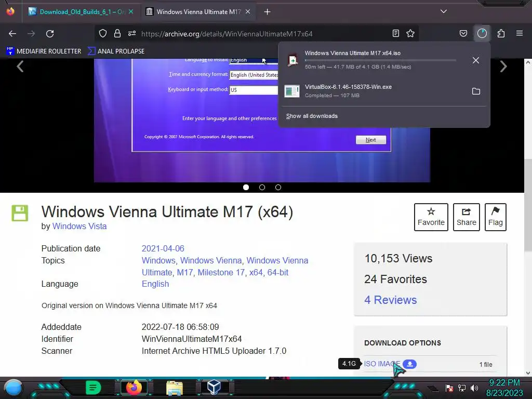Close the Download_Old_Builds_6_1 tab
The height and width of the screenshot is (399, 532).
click(131, 11)
